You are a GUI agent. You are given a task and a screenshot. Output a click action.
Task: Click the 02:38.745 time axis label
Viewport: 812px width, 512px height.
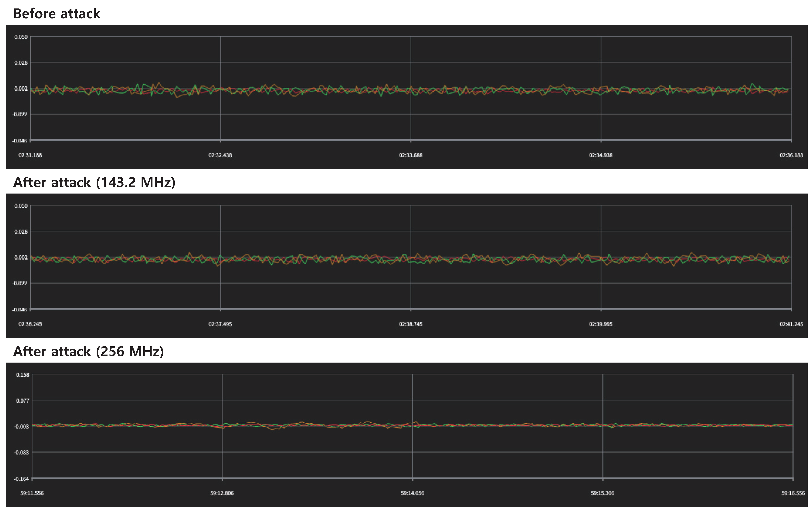[x=410, y=324]
